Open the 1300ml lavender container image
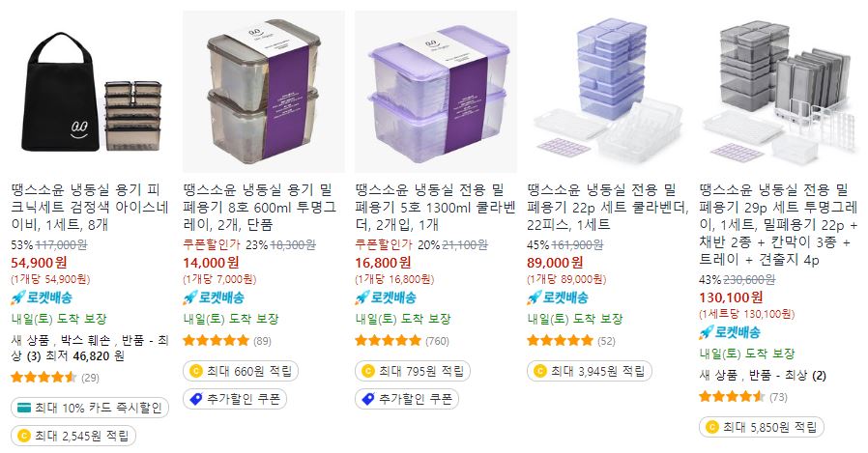Image resolution: width=868 pixels, height=453 pixels. (436, 92)
